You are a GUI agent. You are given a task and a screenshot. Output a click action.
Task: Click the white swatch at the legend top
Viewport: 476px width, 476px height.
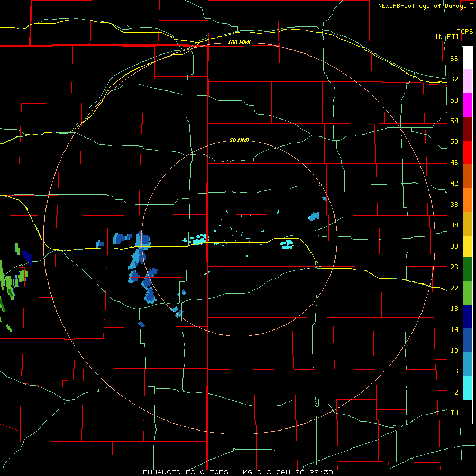tap(467, 58)
